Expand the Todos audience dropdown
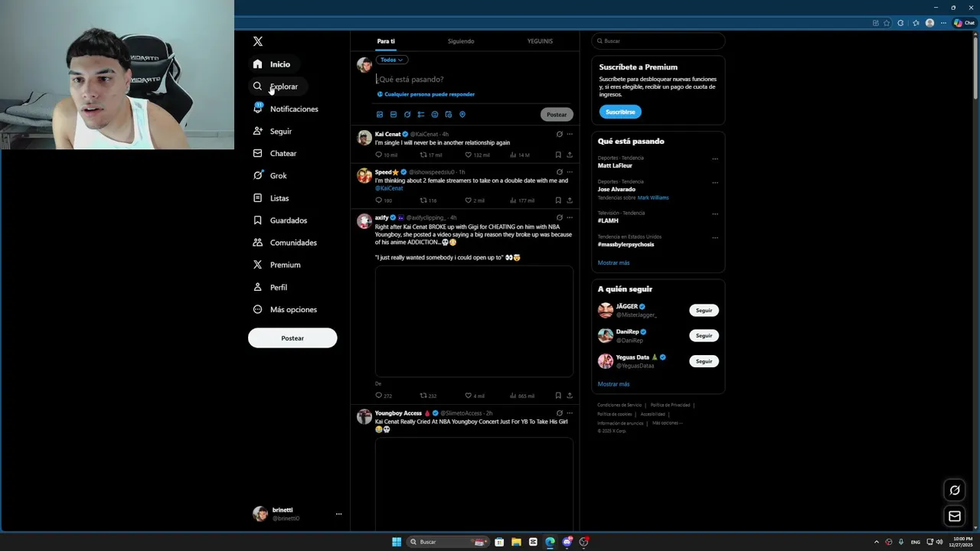 click(391, 60)
